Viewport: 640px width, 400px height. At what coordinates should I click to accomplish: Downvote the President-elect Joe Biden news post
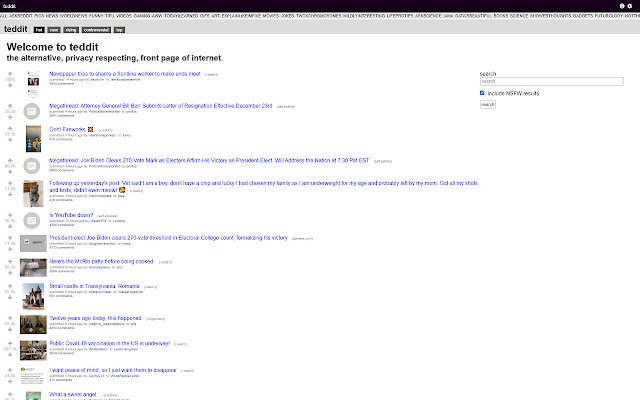pos(10,249)
